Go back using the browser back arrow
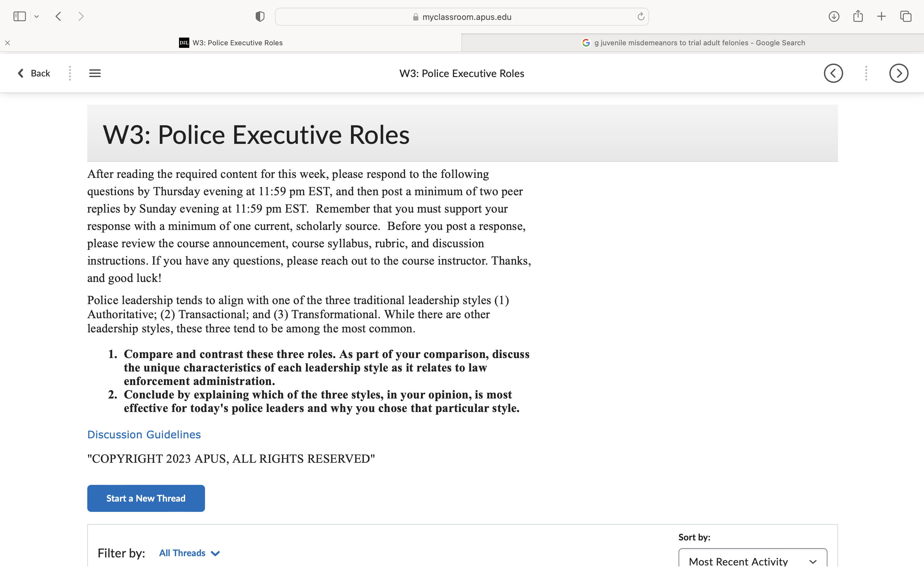This screenshot has height=578, width=924. tap(58, 16)
